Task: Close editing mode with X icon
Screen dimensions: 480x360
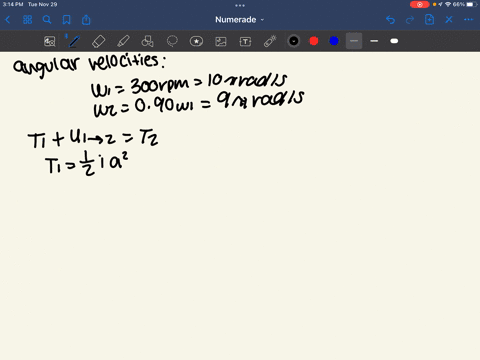Action: click(449, 20)
